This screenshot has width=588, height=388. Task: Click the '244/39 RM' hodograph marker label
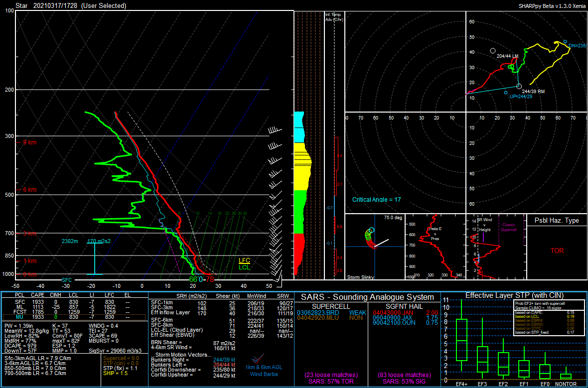pos(534,92)
